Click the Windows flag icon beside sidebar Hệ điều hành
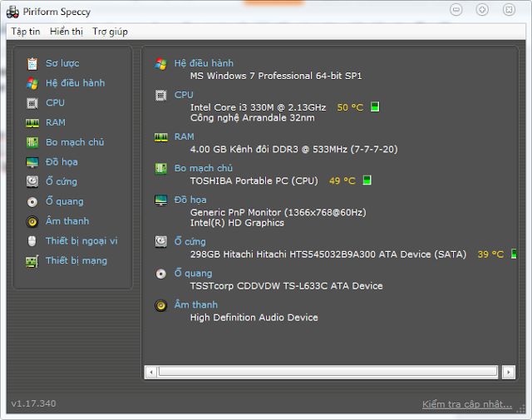Image resolution: width=532 pixels, height=420 pixels. [x=32, y=83]
